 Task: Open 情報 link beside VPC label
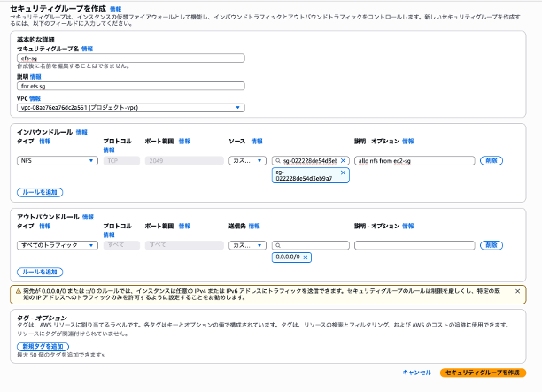click(x=35, y=98)
